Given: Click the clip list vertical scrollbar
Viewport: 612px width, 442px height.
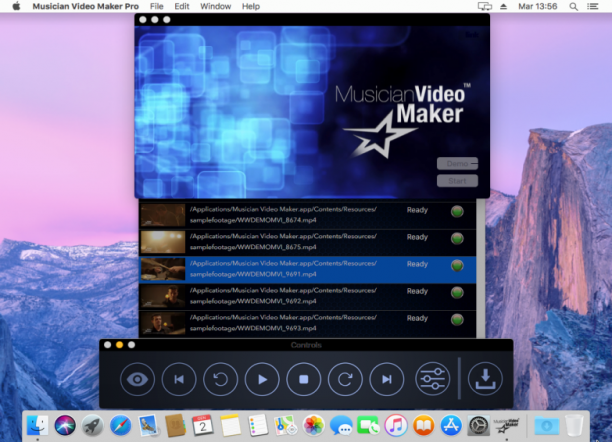Looking at the screenshot, I should pos(480,269).
